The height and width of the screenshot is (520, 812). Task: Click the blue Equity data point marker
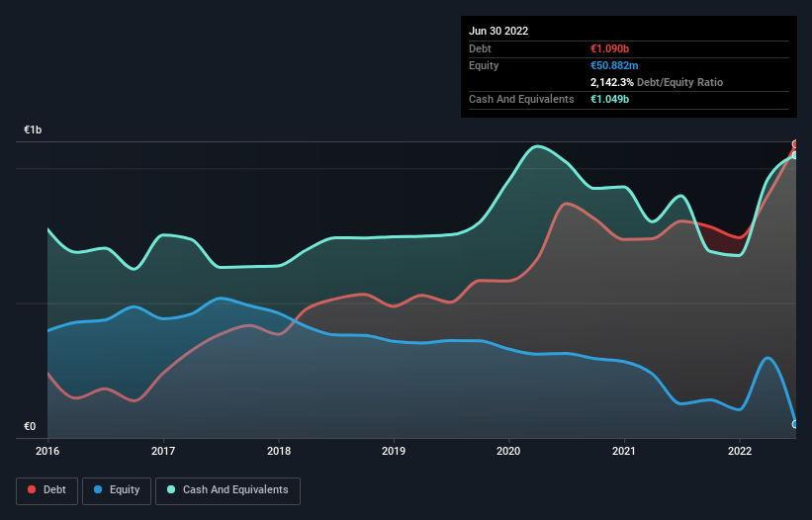tap(795, 424)
